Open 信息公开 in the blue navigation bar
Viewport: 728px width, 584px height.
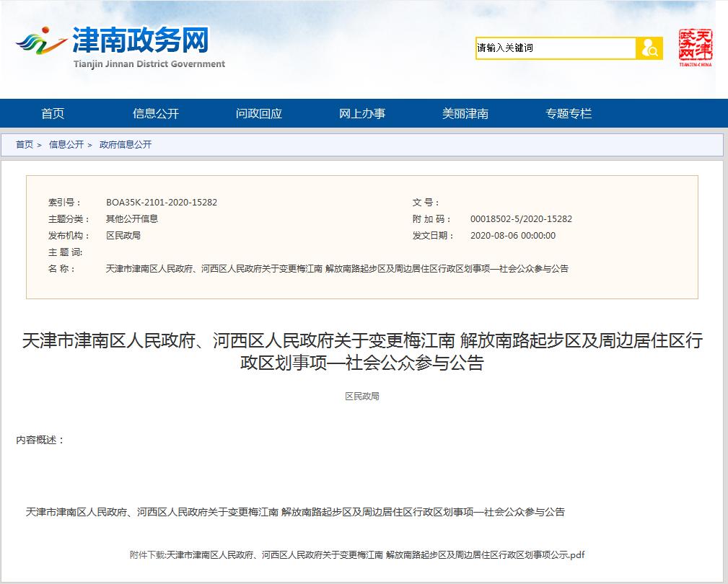pyautogui.click(x=156, y=113)
